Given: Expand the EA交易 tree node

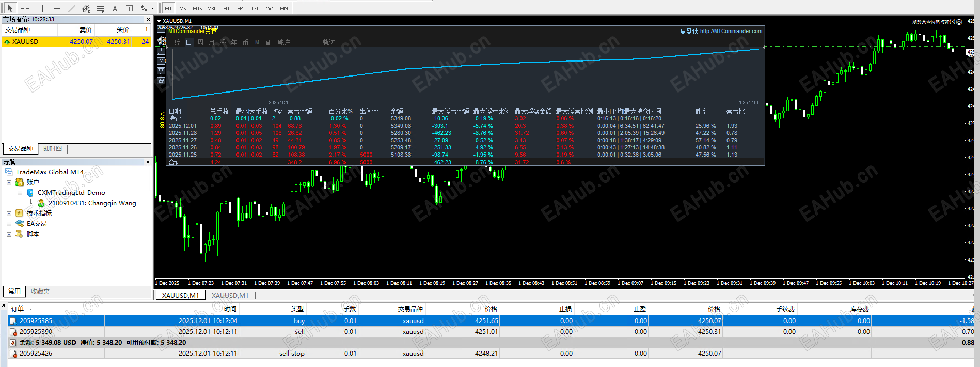Looking at the screenshot, I should point(9,224).
